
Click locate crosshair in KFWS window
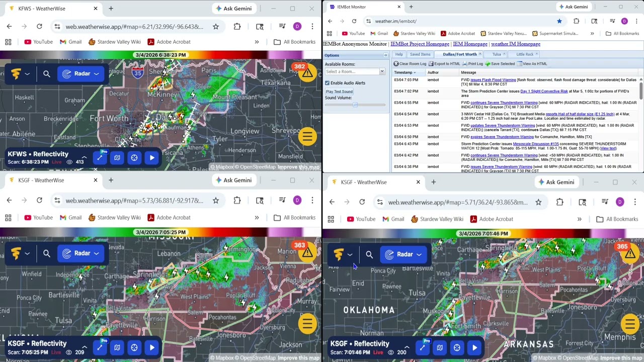134,157
